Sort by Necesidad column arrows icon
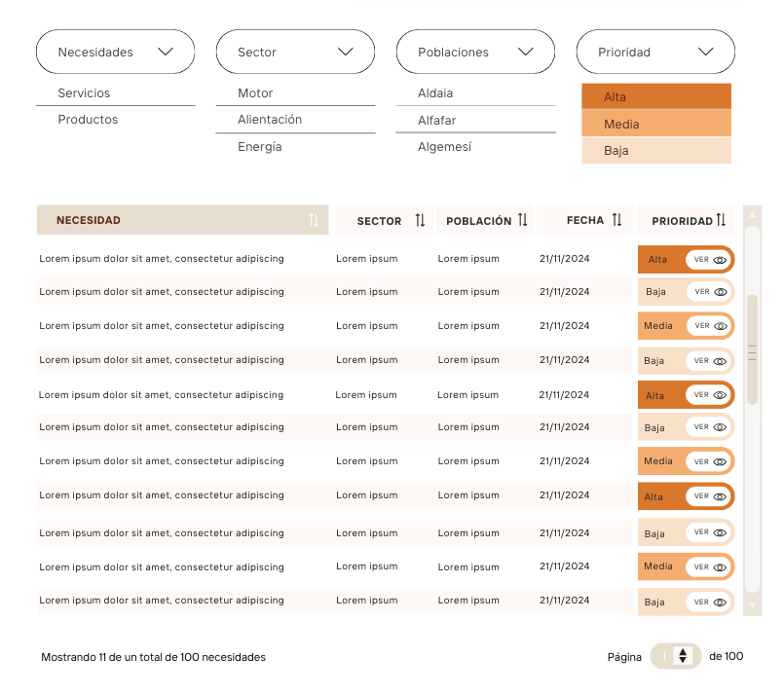This screenshot has width=784, height=694. (314, 220)
